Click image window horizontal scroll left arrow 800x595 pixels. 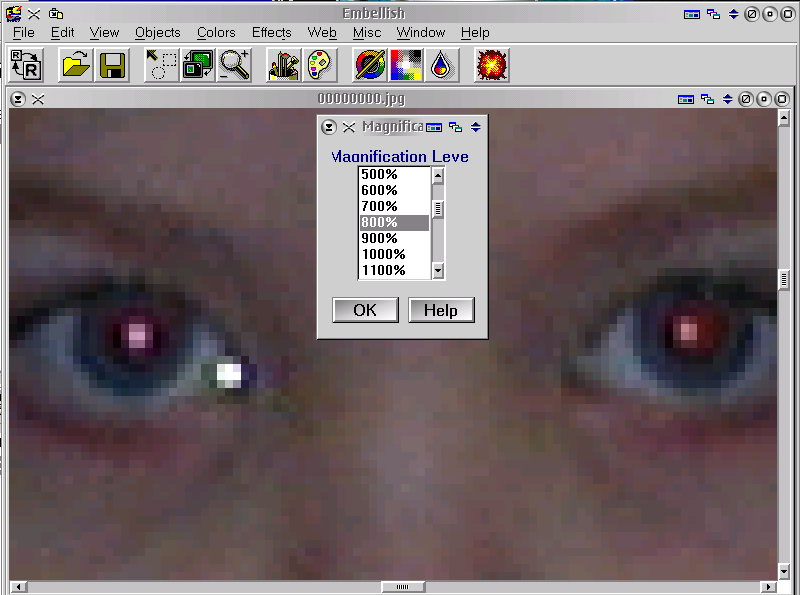19,587
